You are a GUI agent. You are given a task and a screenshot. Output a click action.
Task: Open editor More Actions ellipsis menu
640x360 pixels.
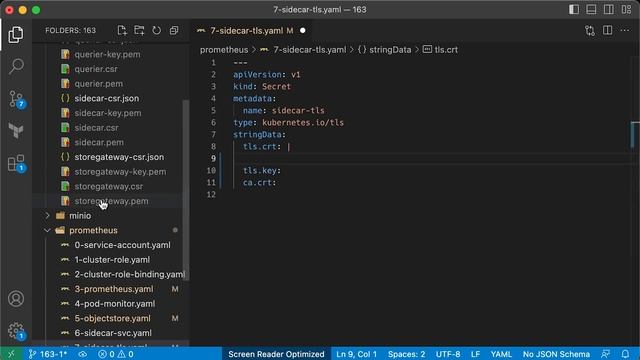click(x=625, y=30)
